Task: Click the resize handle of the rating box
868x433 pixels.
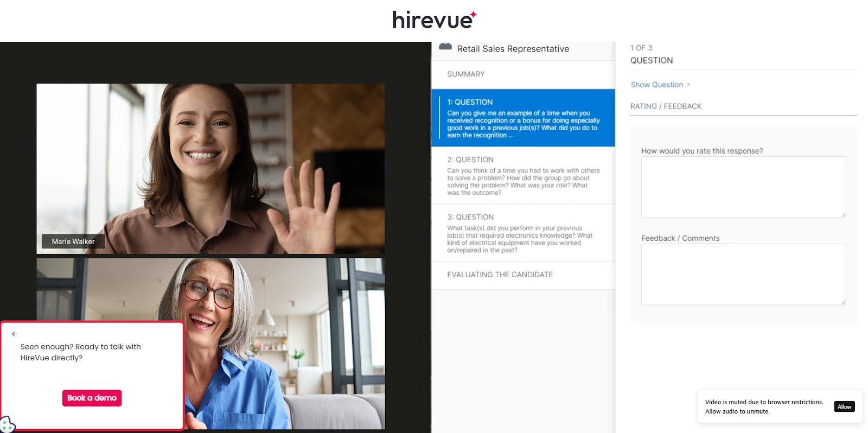Action: (x=843, y=215)
